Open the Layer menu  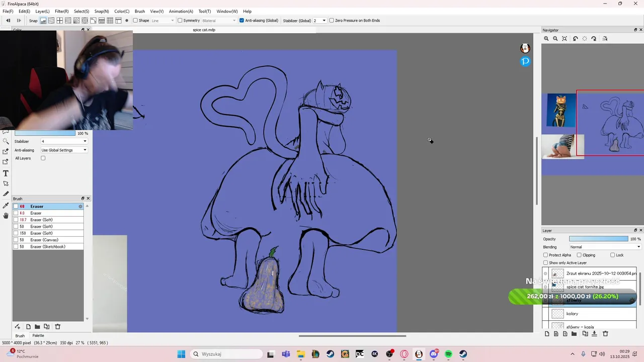point(42,11)
